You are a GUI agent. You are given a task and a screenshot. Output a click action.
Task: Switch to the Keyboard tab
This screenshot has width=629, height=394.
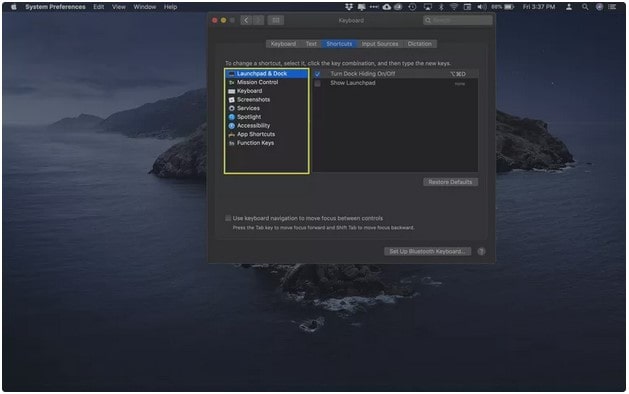pyautogui.click(x=283, y=44)
